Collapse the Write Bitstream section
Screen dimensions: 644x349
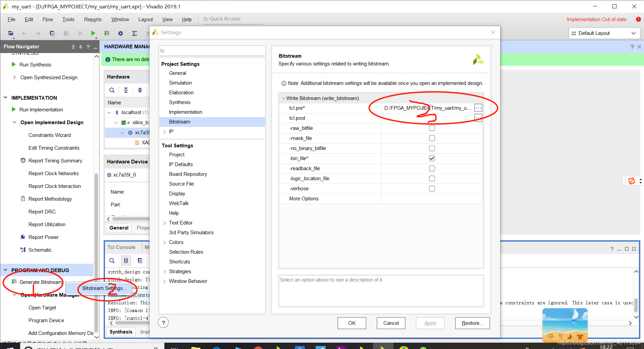(x=284, y=98)
